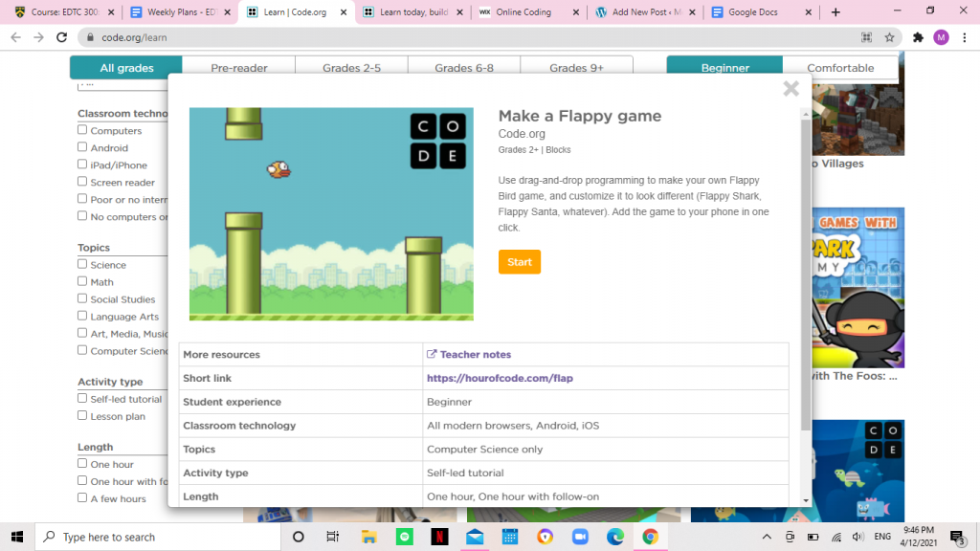Show hidden system tray icons
Viewport: 980px width, 551px height.
click(x=767, y=537)
